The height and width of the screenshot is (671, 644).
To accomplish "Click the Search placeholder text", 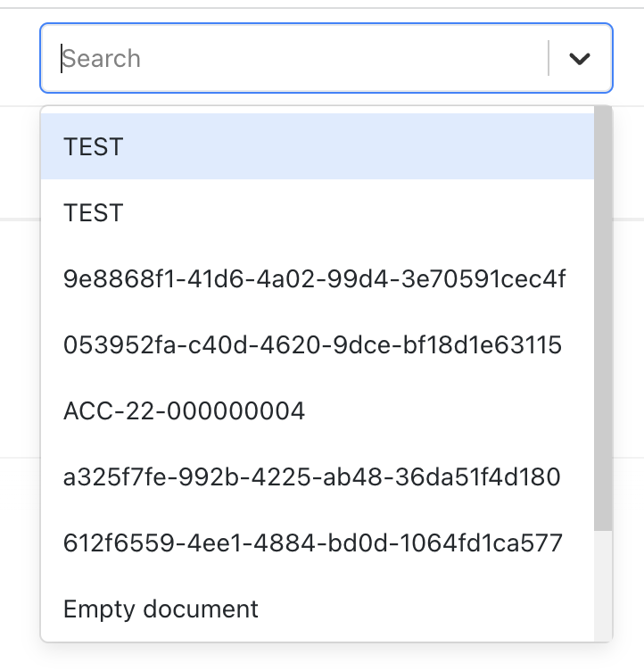I will coord(102,59).
